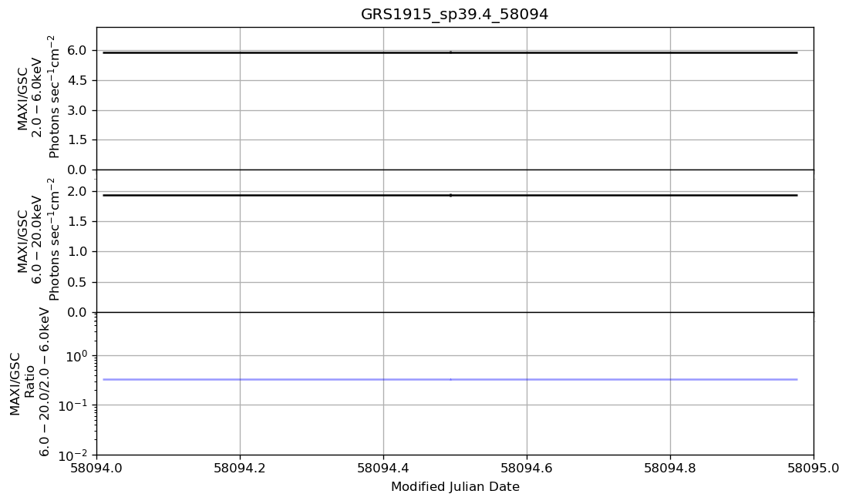Click the 'MAXI/GSC 6.0 − 20.0keV' y-axis label
Viewport: 849px width, 504px height.
tap(37, 239)
